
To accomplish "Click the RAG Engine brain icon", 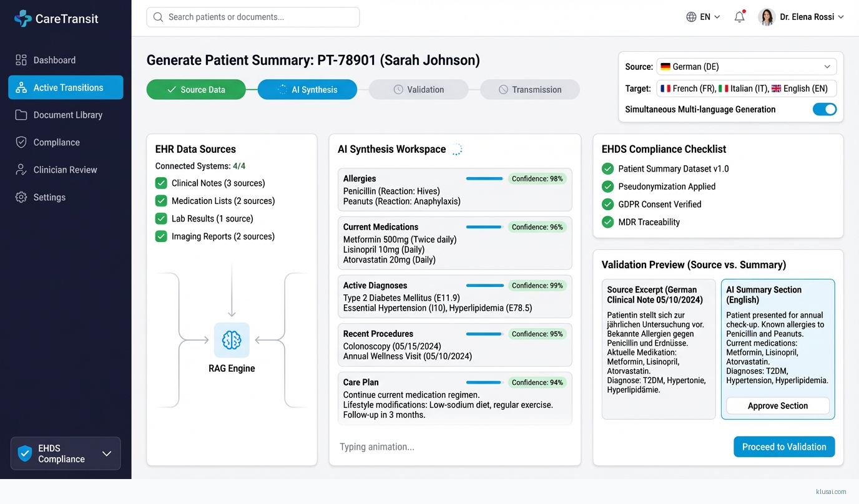I will point(232,340).
